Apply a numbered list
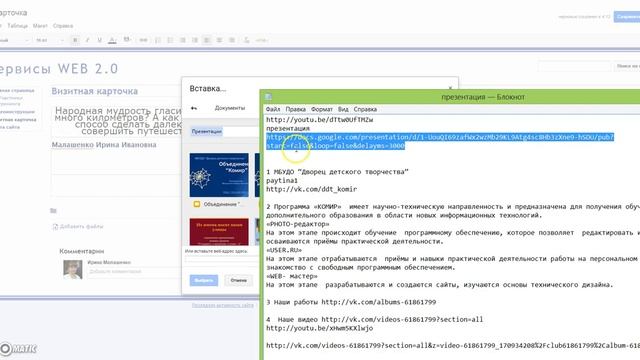Screen dimensions: 640x360 [158, 40]
